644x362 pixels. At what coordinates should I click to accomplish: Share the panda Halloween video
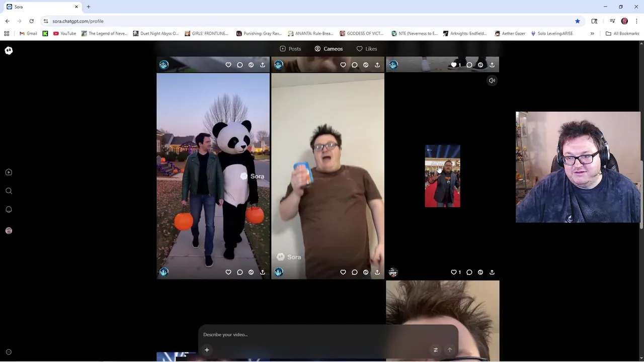[263, 272]
